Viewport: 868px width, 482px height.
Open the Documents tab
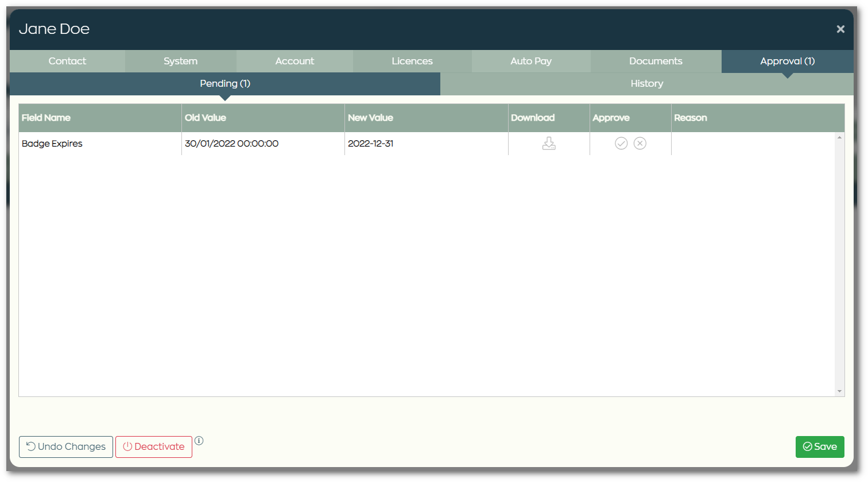pos(656,61)
